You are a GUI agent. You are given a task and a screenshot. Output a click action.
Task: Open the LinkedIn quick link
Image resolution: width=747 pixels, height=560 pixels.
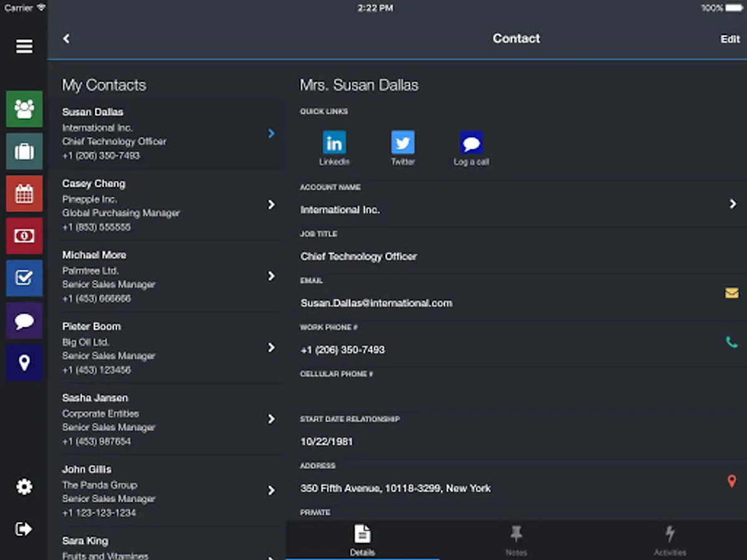point(334,142)
